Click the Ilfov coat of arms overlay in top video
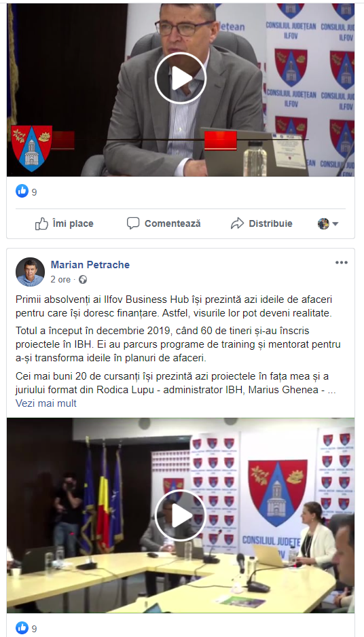This screenshot has width=364, height=637. click(x=32, y=148)
